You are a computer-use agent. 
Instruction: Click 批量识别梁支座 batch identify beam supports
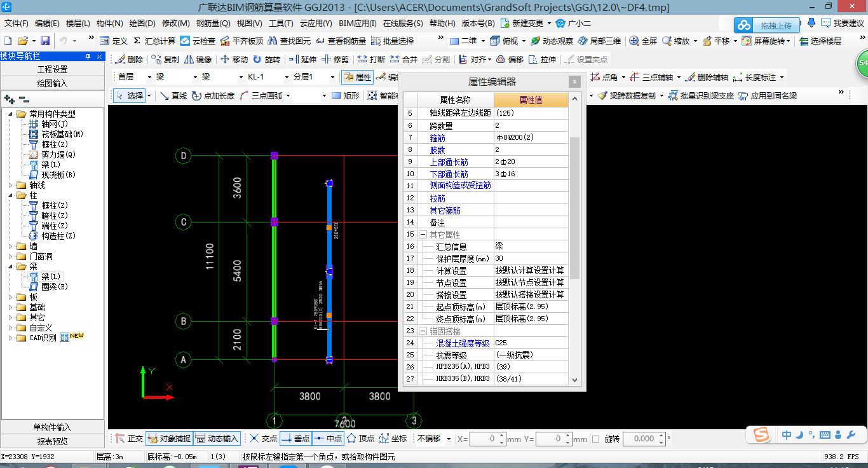coord(700,95)
